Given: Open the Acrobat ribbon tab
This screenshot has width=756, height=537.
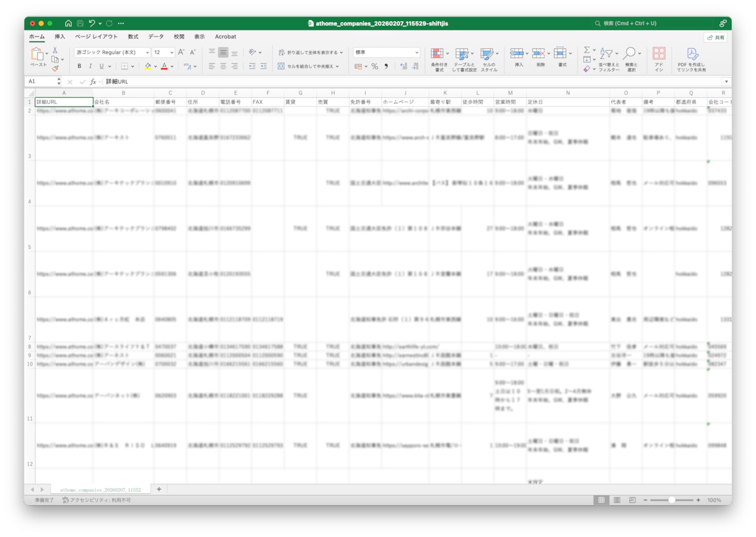Looking at the screenshot, I should [226, 37].
